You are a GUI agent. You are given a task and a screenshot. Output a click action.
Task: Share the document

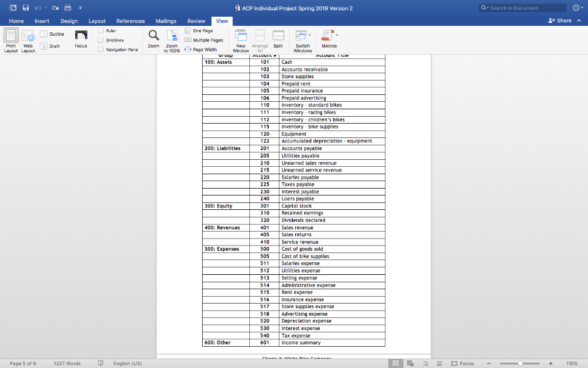click(560, 21)
